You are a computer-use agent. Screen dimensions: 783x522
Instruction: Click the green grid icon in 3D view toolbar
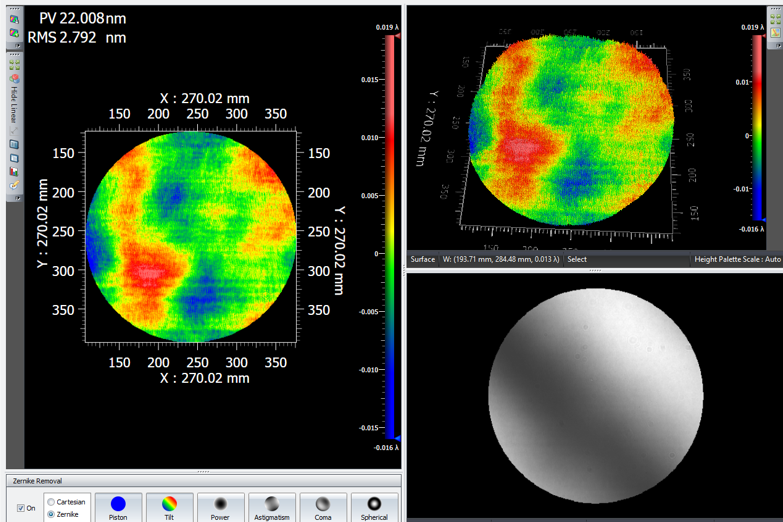(775, 17)
